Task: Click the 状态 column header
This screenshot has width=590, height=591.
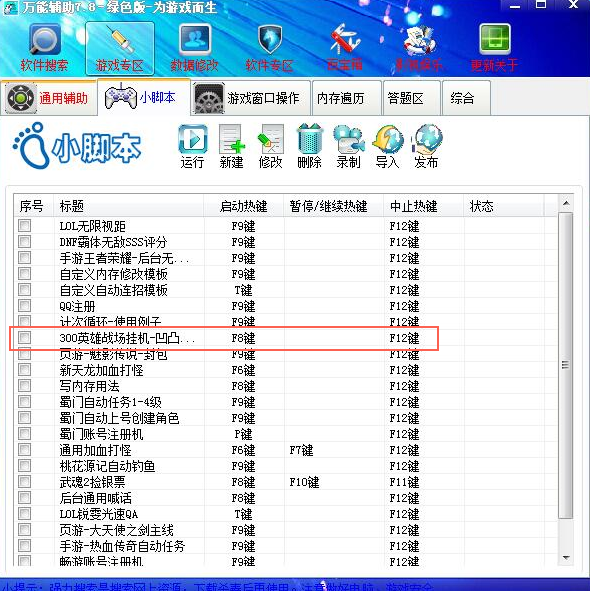Action: (504, 206)
